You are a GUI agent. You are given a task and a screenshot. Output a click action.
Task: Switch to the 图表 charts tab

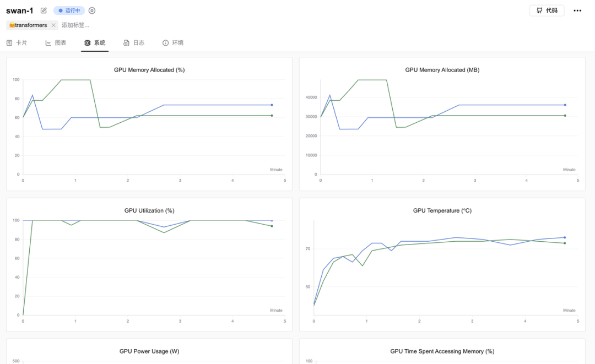click(x=56, y=43)
